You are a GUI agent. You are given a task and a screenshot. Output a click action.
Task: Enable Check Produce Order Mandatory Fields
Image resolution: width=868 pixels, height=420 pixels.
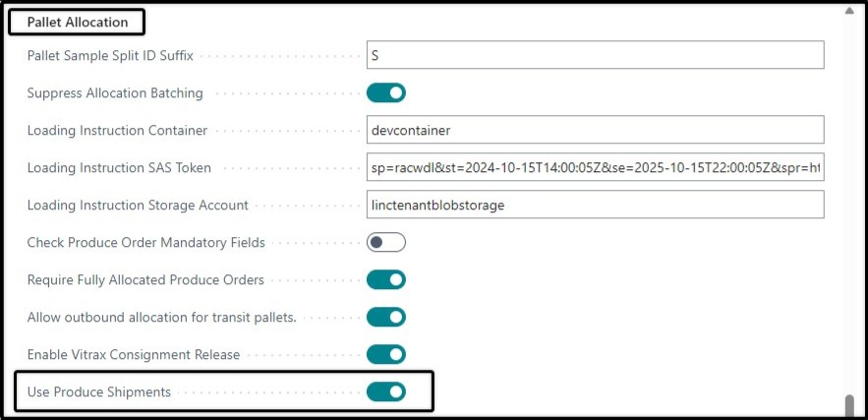(x=386, y=242)
